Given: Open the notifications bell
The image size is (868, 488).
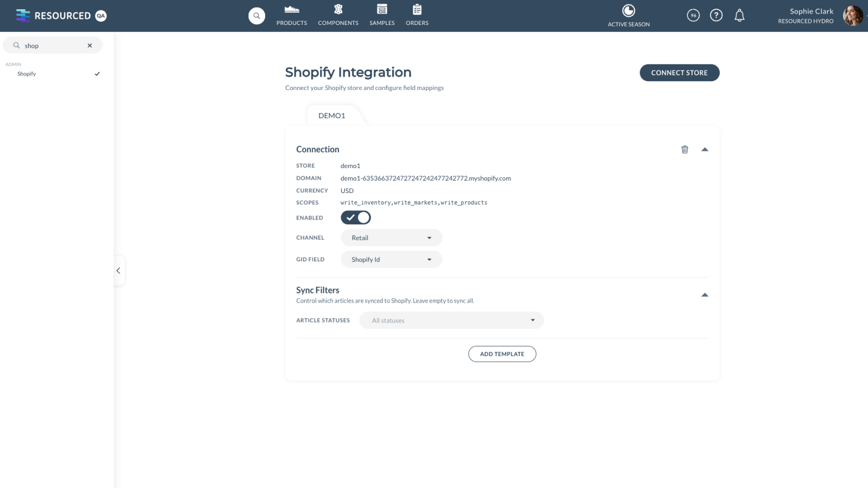Looking at the screenshot, I should [x=739, y=16].
